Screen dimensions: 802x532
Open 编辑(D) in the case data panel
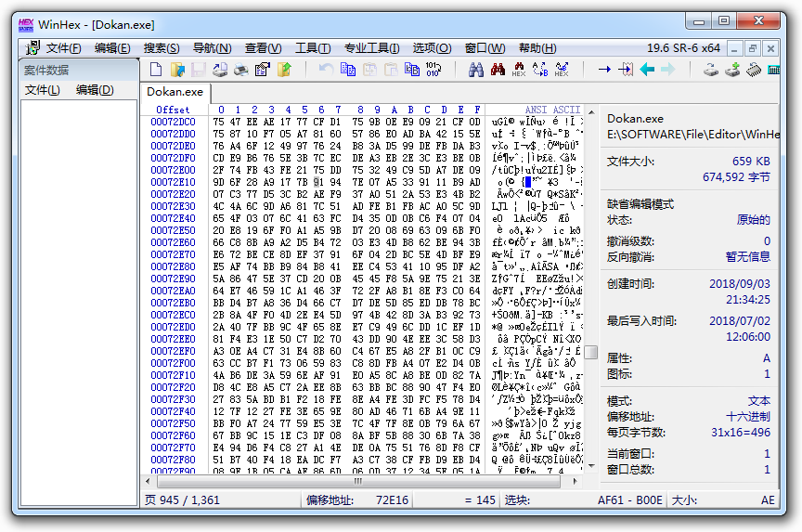click(95, 90)
